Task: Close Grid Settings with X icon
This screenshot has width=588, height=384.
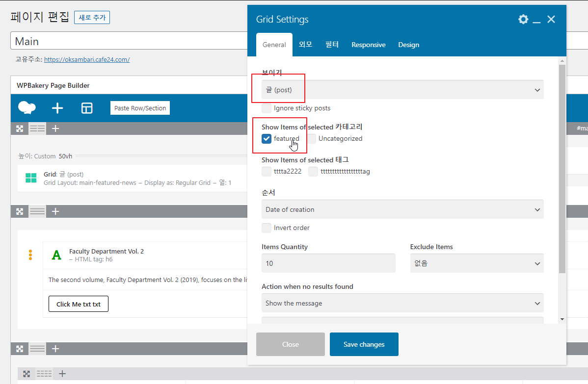Action: pos(551,19)
